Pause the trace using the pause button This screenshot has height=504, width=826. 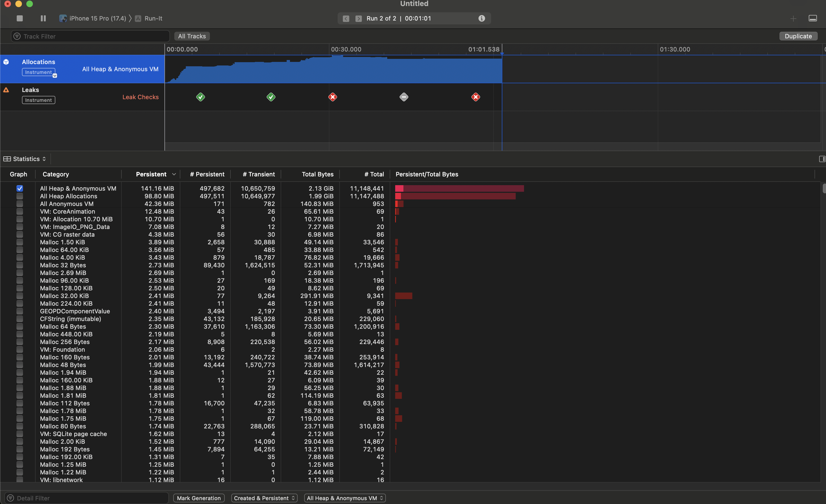click(43, 18)
